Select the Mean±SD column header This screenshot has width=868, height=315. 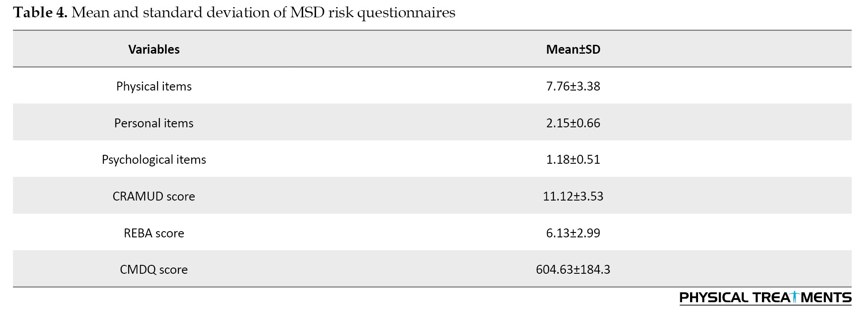[573, 49]
